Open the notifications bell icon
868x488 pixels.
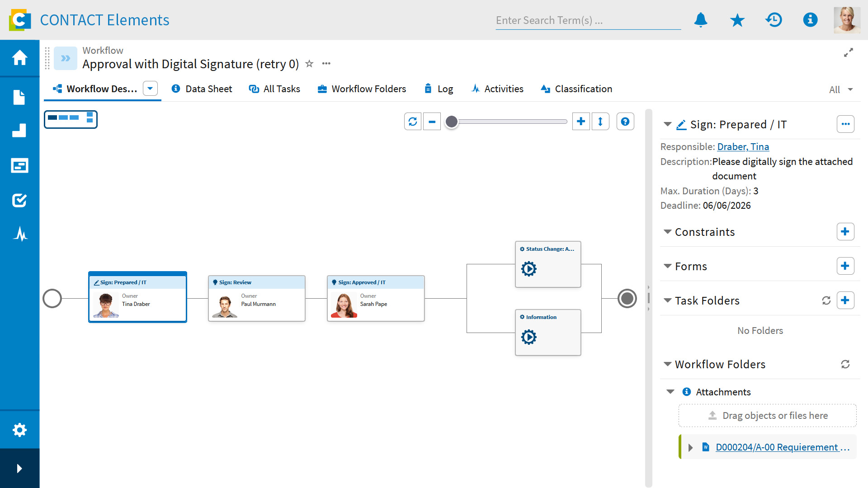click(x=701, y=20)
